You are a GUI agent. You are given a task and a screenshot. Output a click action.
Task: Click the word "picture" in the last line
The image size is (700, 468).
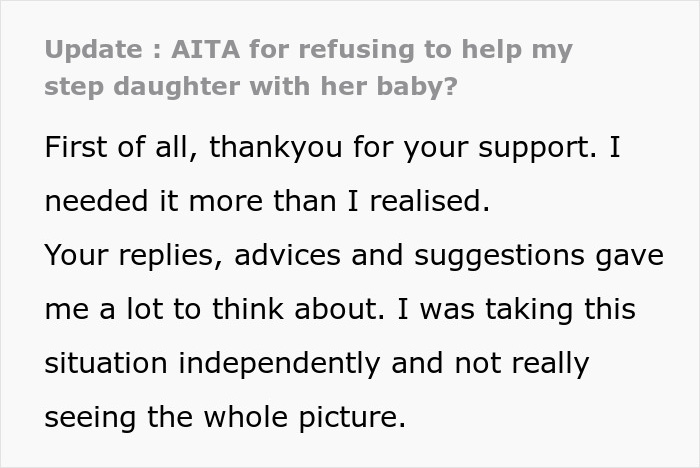tap(347, 418)
